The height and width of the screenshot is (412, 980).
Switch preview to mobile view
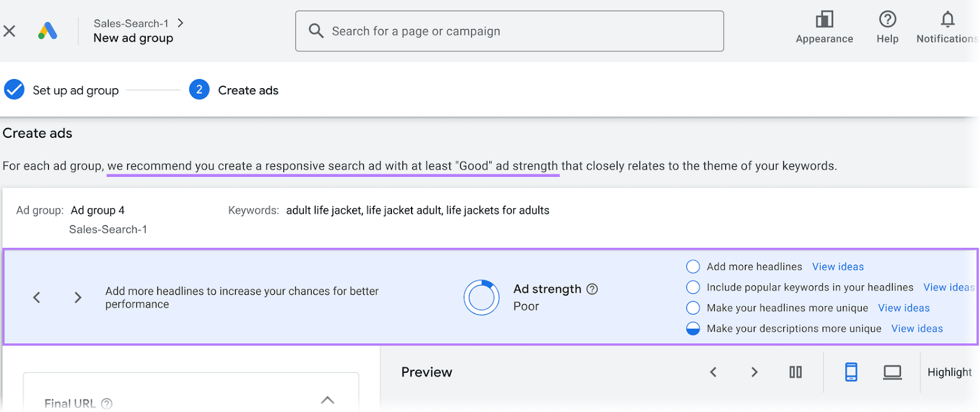click(851, 372)
